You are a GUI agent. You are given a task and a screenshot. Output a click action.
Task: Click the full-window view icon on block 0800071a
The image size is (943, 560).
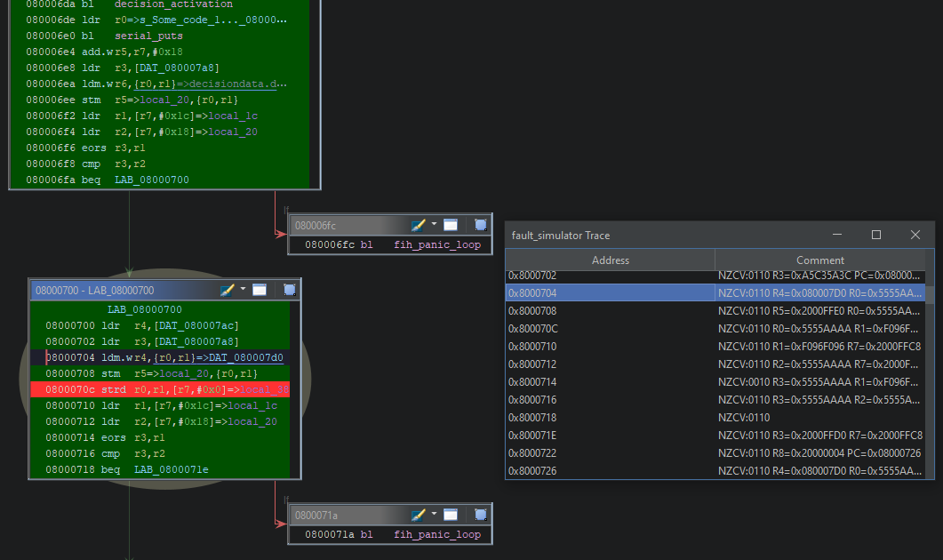coord(451,515)
